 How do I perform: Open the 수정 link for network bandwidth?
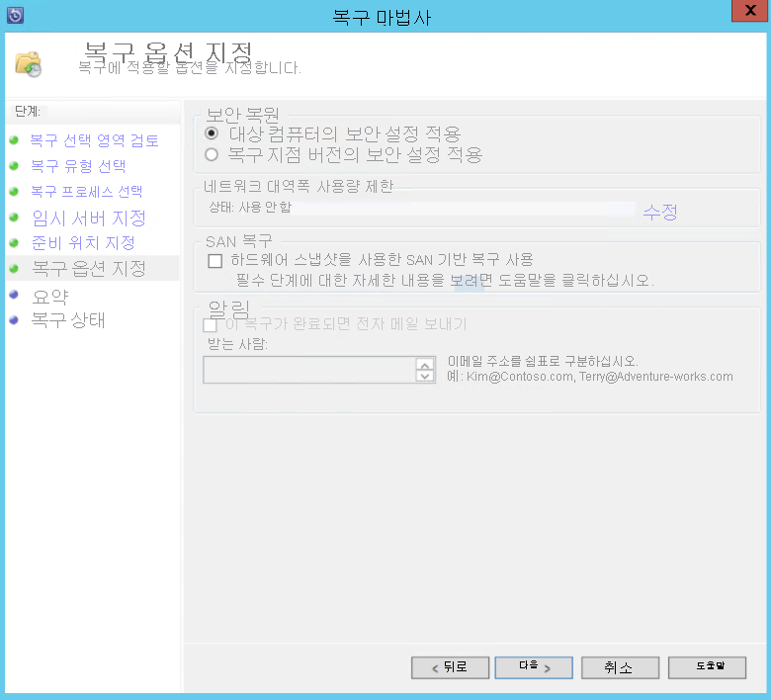click(x=660, y=212)
